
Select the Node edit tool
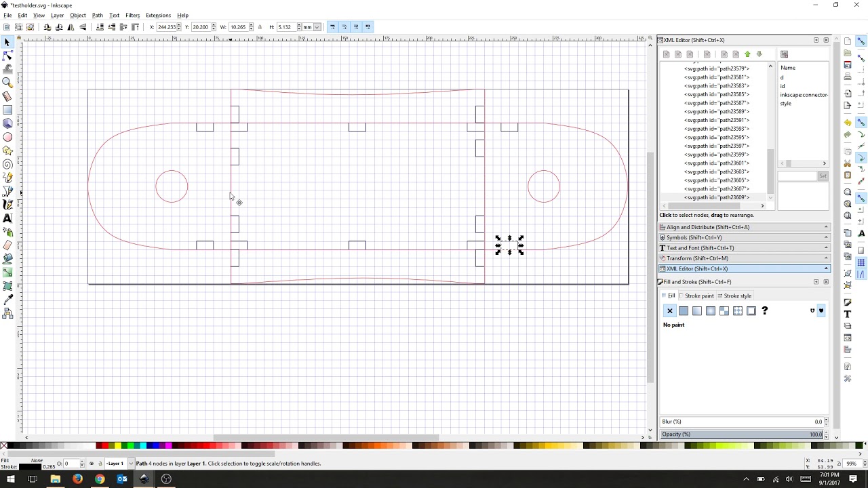click(7, 56)
